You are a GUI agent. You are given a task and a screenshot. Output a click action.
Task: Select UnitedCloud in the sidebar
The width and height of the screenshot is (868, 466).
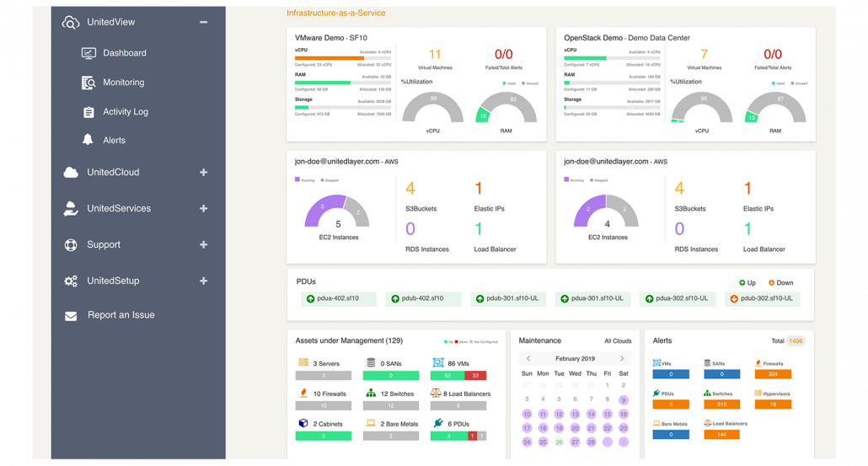[x=113, y=172]
